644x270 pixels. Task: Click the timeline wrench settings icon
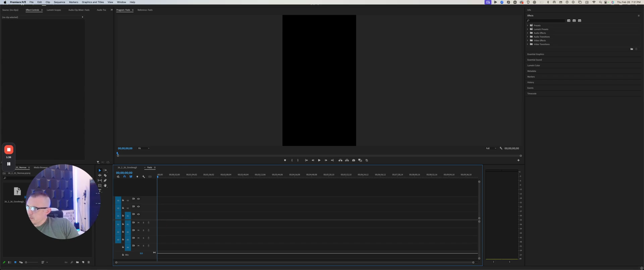tap(144, 177)
